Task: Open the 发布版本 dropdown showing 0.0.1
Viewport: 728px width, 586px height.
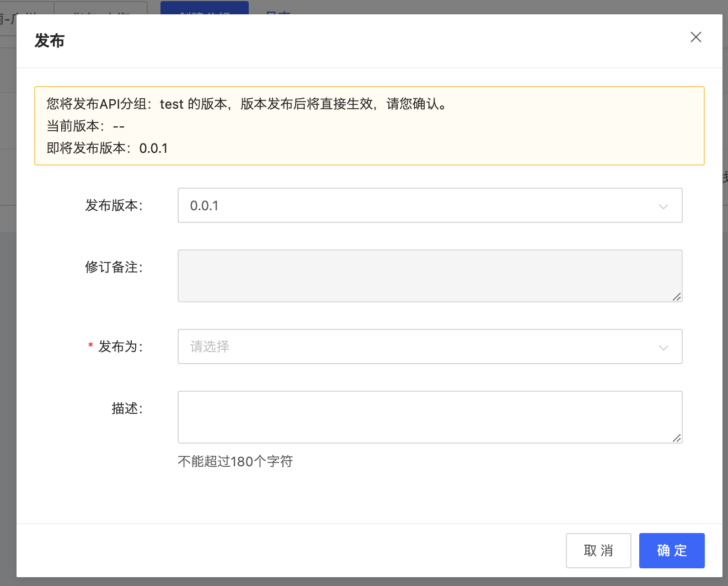Action: click(430, 205)
